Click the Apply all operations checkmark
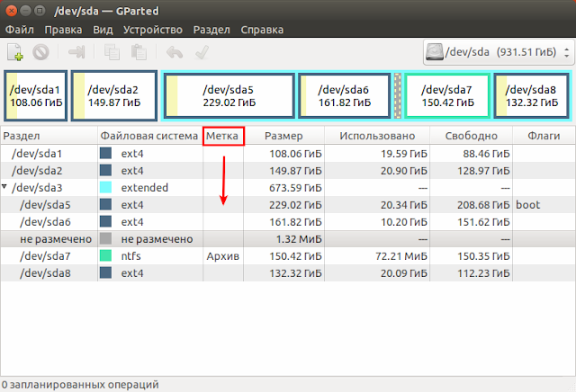The image size is (576, 392). click(202, 52)
